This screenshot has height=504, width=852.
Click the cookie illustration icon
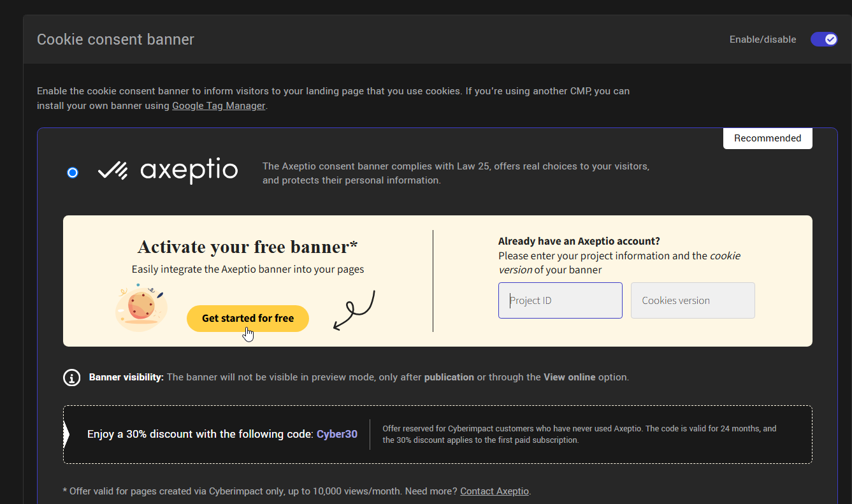[x=141, y=308]
